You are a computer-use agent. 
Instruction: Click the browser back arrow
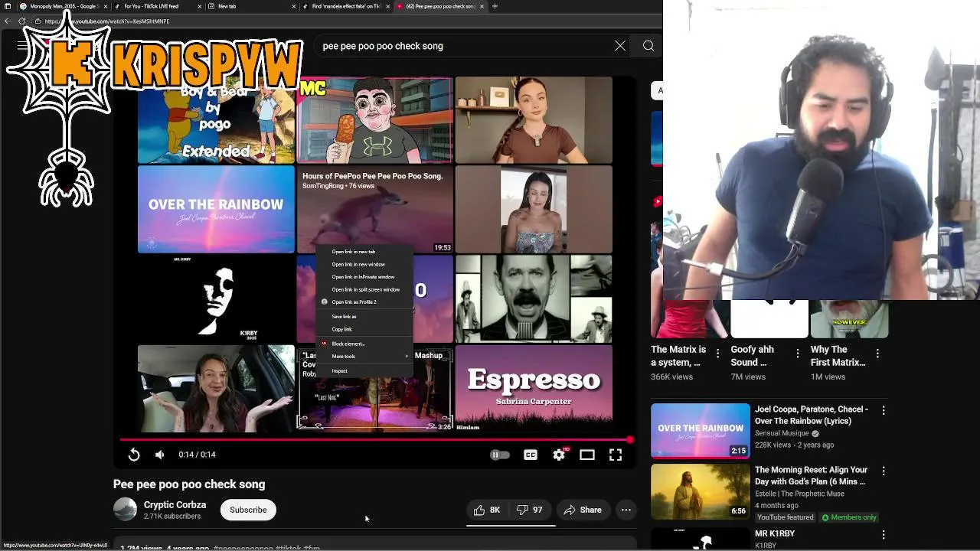click(x=8, y=21)
